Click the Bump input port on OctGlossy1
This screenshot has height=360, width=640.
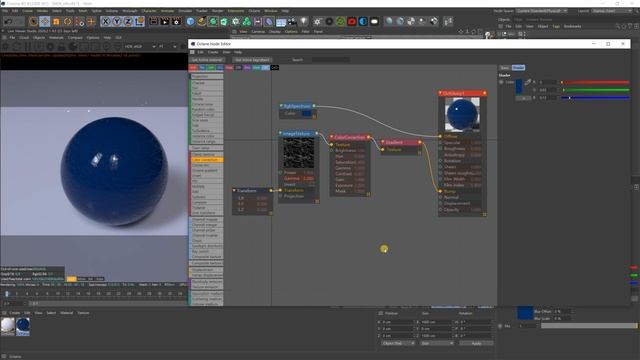point(440,191)
